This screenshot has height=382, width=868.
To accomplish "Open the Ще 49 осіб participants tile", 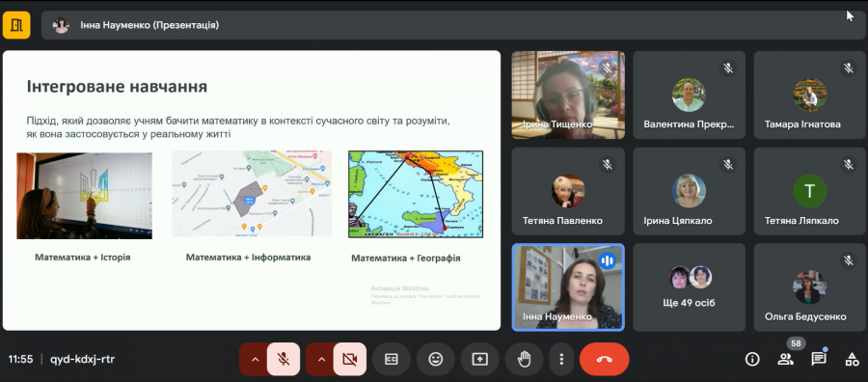I will coord(690,287).
